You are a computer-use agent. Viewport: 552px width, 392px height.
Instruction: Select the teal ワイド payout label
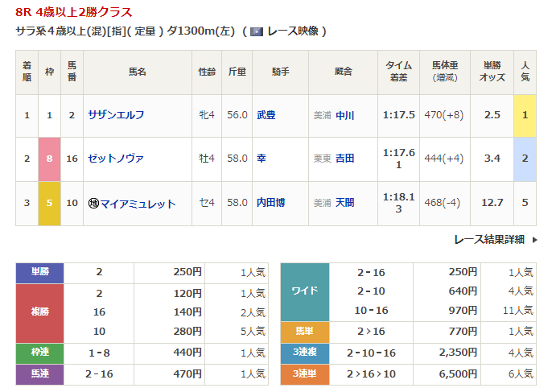click(x=304, y=291)
